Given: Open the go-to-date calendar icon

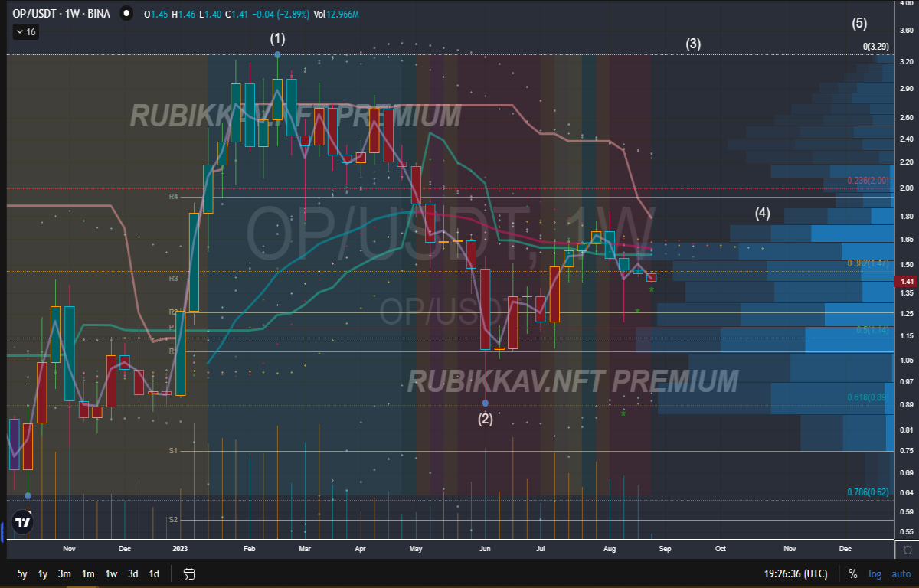Looking at the screenshot, I should [x=189, y=573].
